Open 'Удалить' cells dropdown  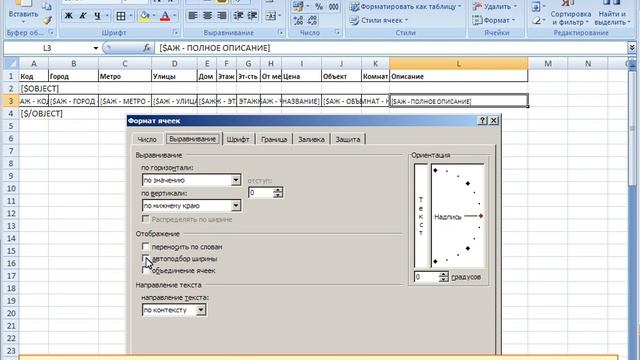click(x=494, y=7)
